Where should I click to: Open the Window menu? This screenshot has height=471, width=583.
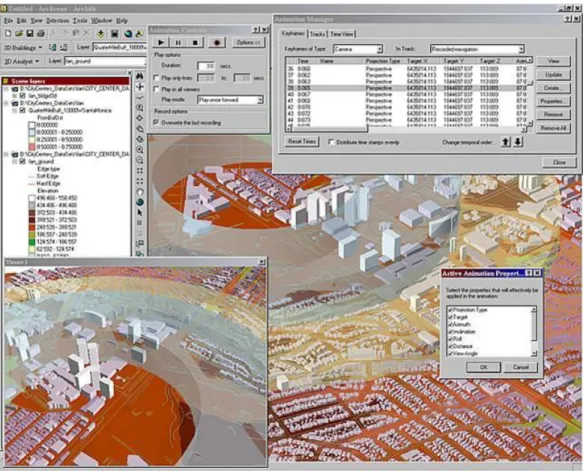[102, 20]
